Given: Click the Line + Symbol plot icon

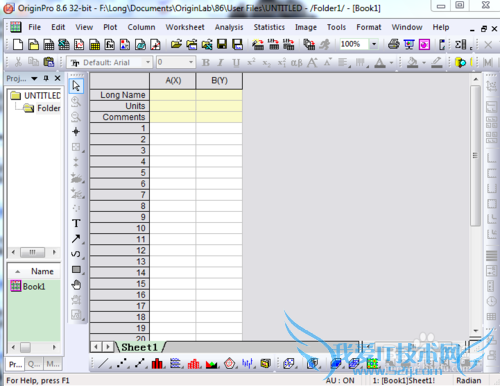Looking at the screenshot, I should [x=140, y=363].
